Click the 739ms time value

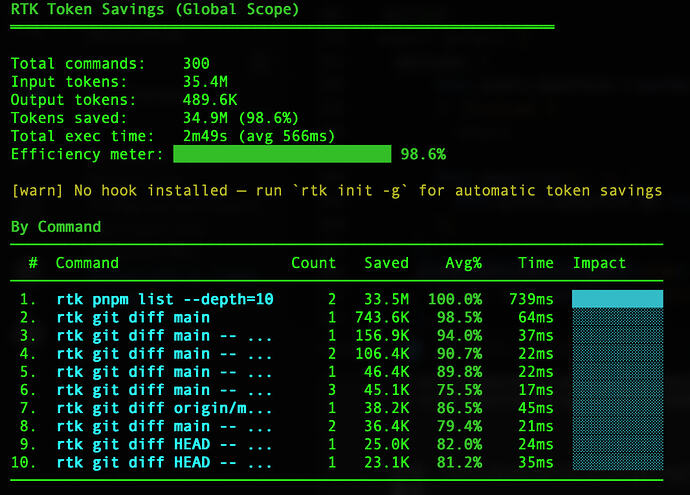531,299
